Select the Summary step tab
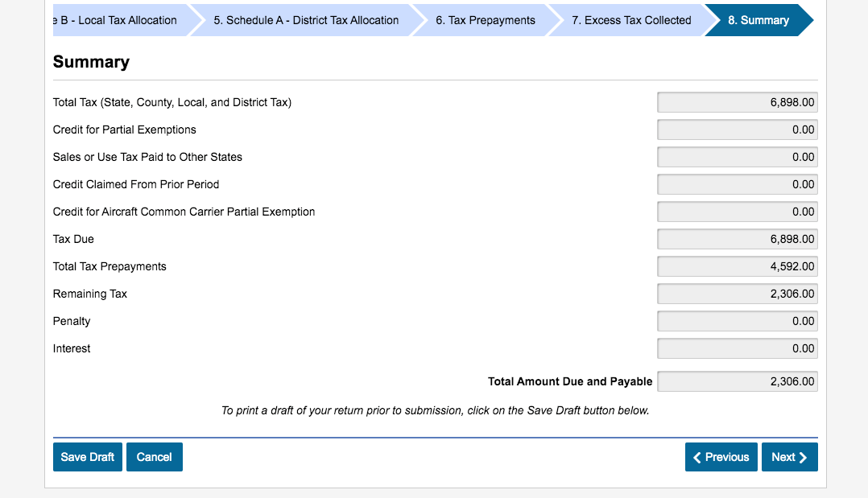868x498 pixels. click(x=758, y=20)
